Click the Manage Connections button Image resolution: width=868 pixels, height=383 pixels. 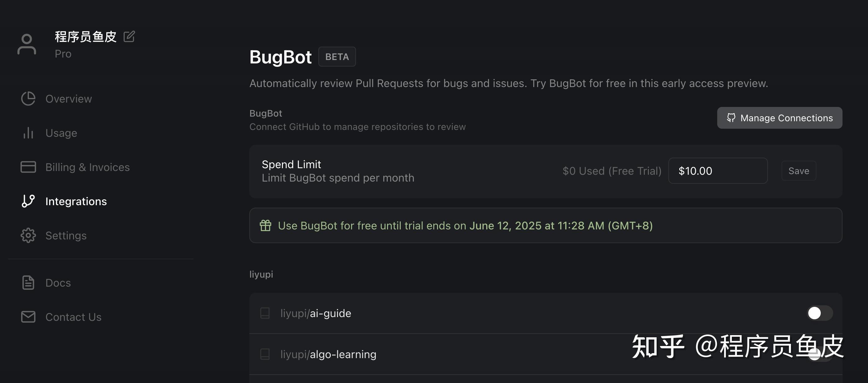(x=779, y=118)
